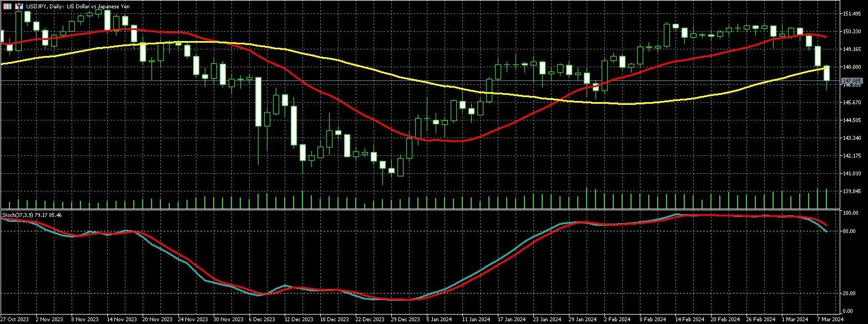Click the 30 Nov 2023 date label
Image resolution: width=868 pixels, height=324 pixels.
tap(228, 320)
